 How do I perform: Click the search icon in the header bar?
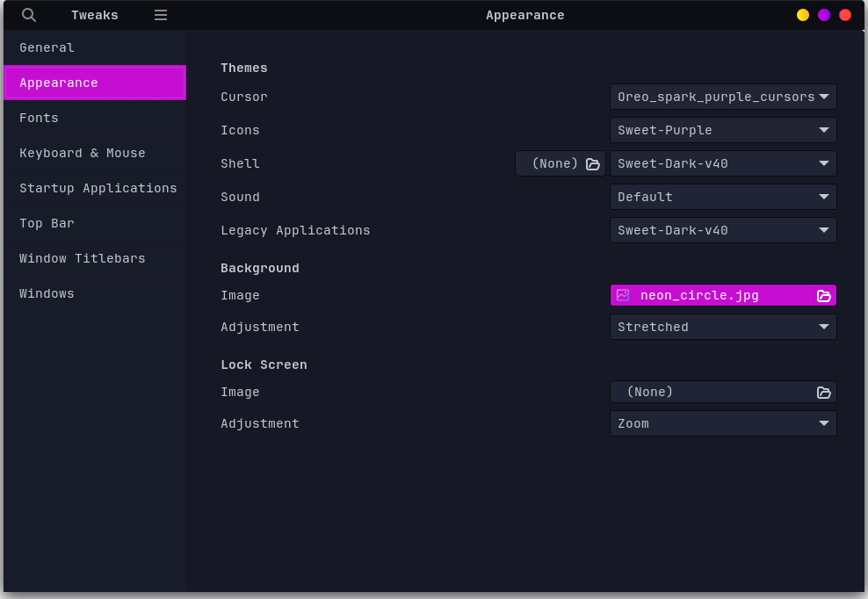point(28,15)
